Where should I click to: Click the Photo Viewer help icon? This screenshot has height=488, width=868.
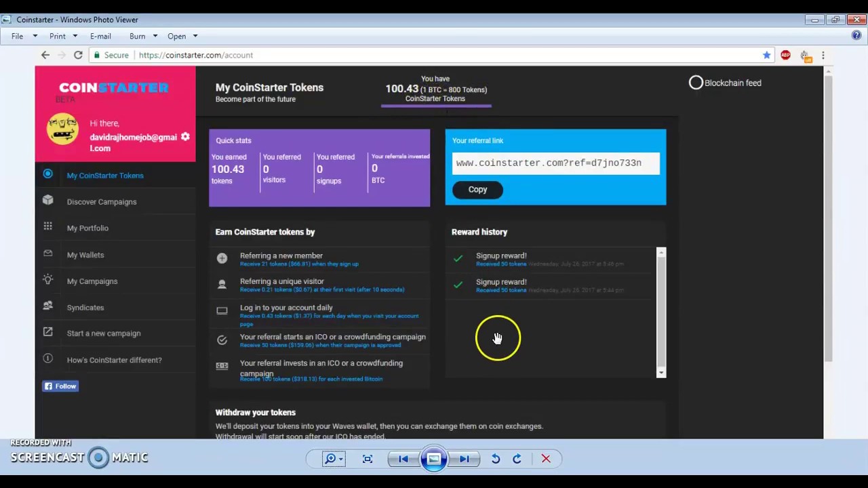[856, 35]
